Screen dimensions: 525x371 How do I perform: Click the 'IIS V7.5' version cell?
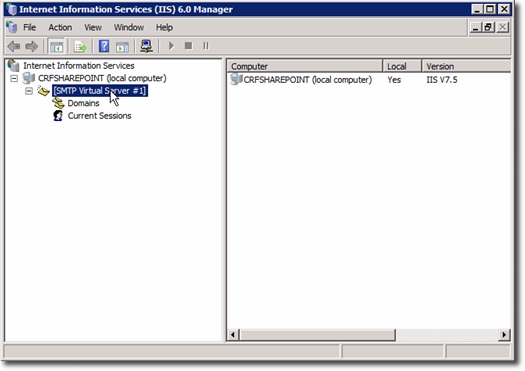pyautogui.click(x=442, y=80)
